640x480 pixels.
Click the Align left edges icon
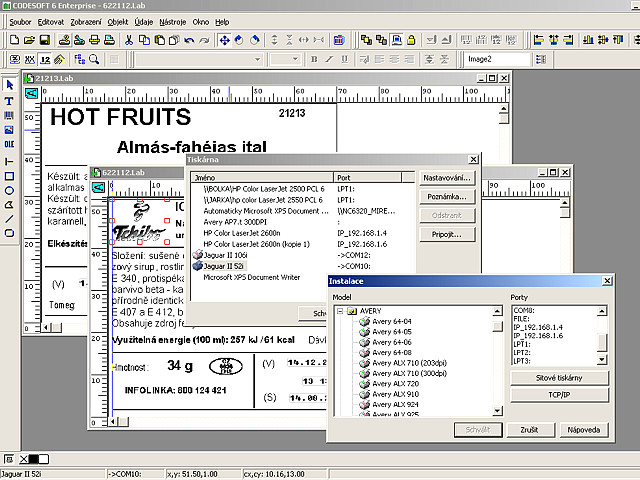click(539, 40)
